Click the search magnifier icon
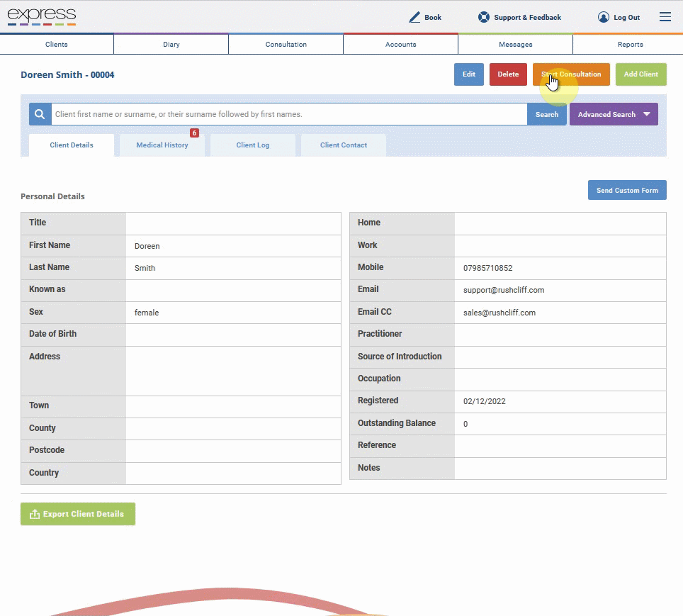The width and height of the screenshot is (683, 616). pyautogui.click(x=40, y=114)
